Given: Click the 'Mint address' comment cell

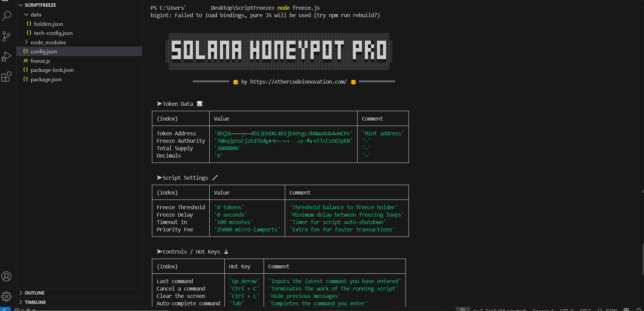Looking at the screenshot, I should pyautogui.click(x=383, y=133).
